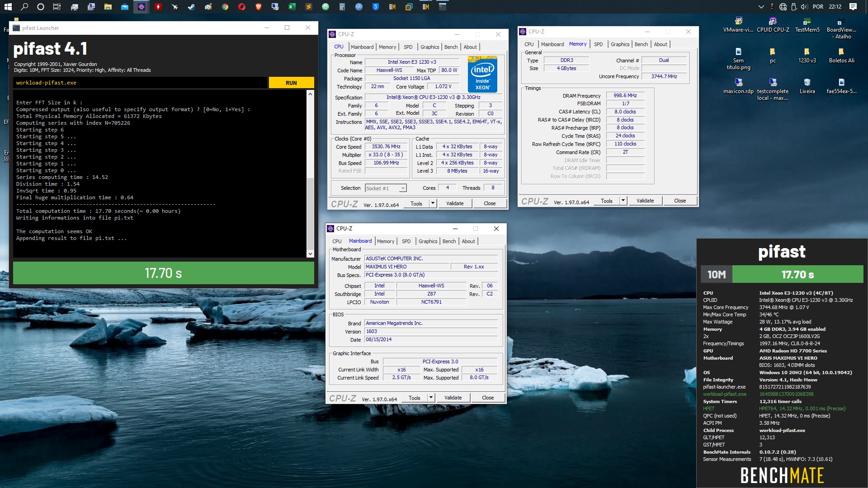Select Boletos Ali desktop folder
The image size is (868, 488).
click(x=841, y=56)
